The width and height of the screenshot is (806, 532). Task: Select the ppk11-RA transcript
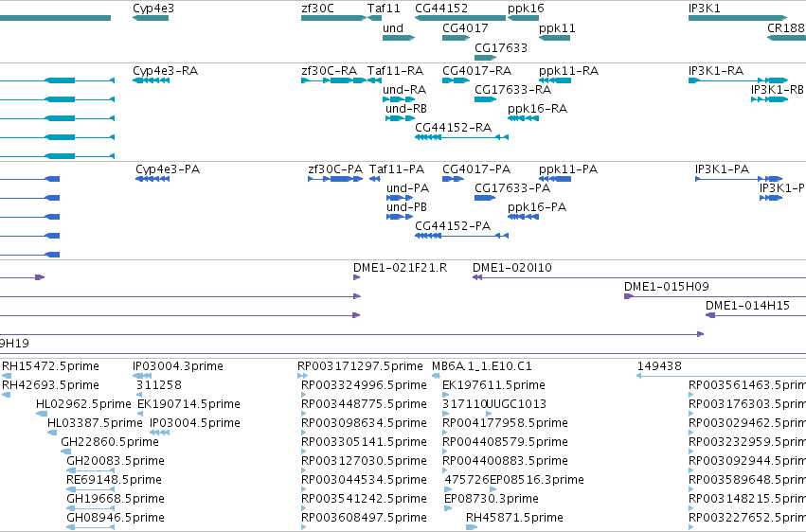tap(555, 80)
